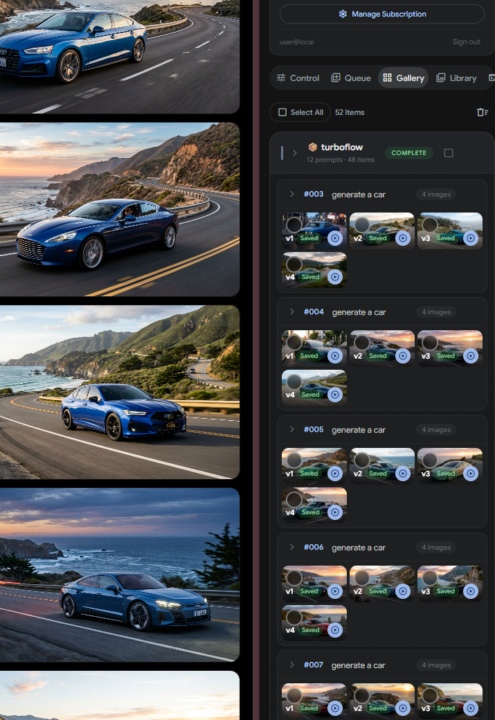
Task: Click Saved badge on #006 v4
Action: 310,630
